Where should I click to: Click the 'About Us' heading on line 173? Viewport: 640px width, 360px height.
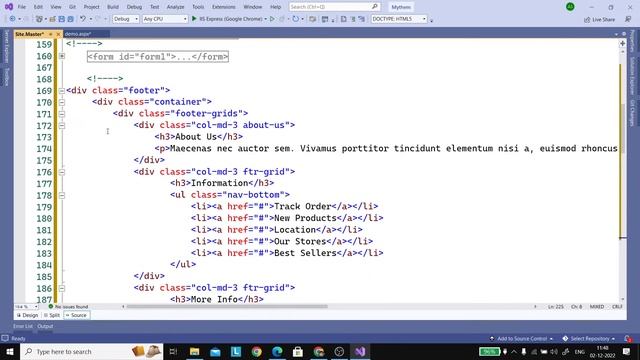pyautogui.click(x=196, y=137)
